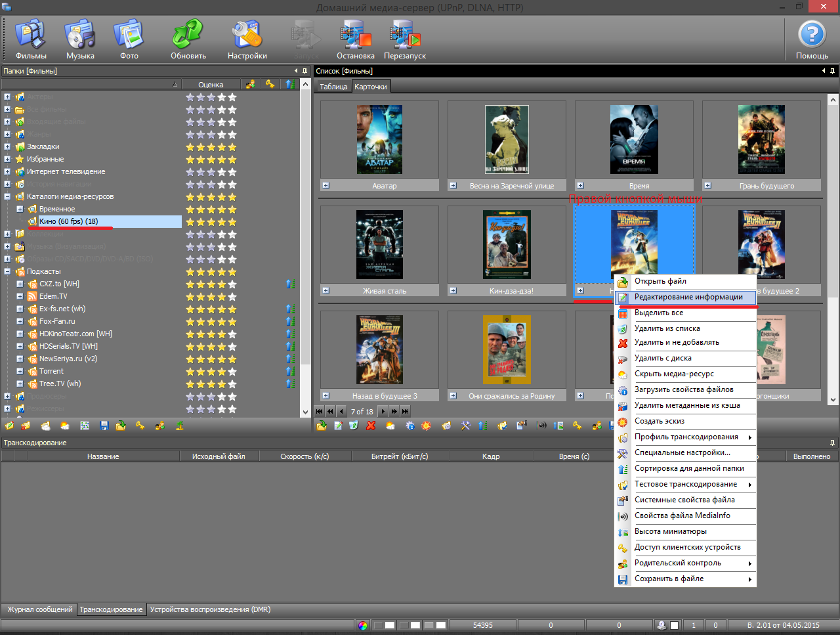Collapse the Подкасты tree node
This screenshot has width=840, height=635.
pos(7,271)
